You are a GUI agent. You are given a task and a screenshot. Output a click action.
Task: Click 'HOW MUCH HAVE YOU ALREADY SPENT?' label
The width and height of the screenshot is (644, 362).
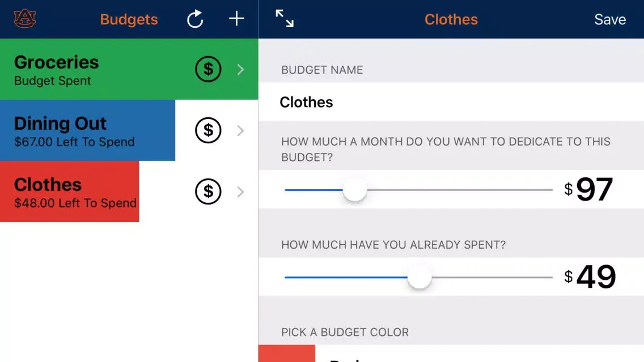[393, 245]
